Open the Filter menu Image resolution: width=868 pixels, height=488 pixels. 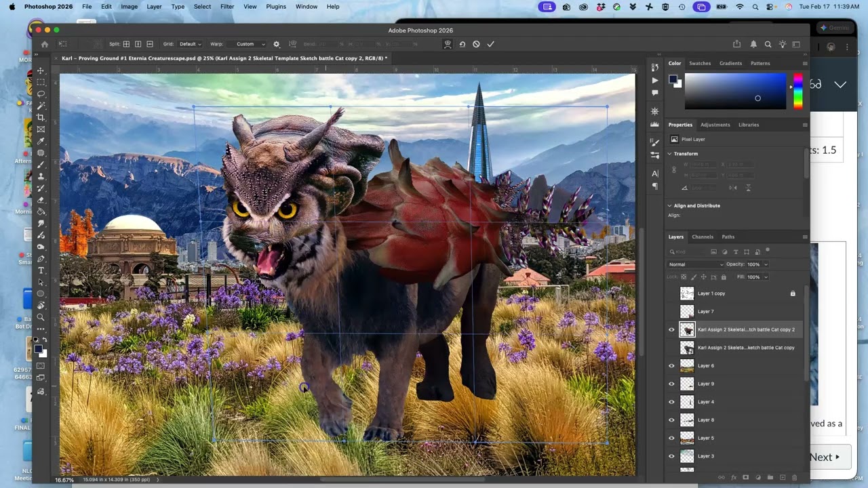pos(227,6)
